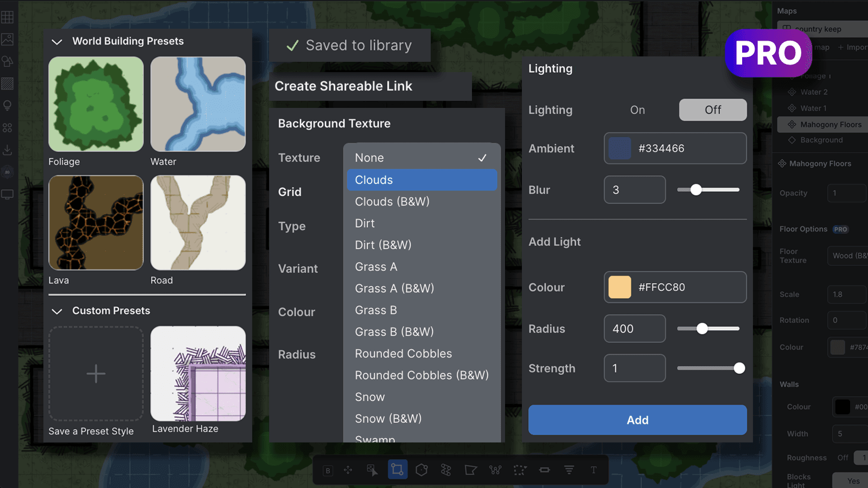Select the rectangle room drawing tool
The height and width of the screenshot is (488, 868).
[x=397, y=470]
